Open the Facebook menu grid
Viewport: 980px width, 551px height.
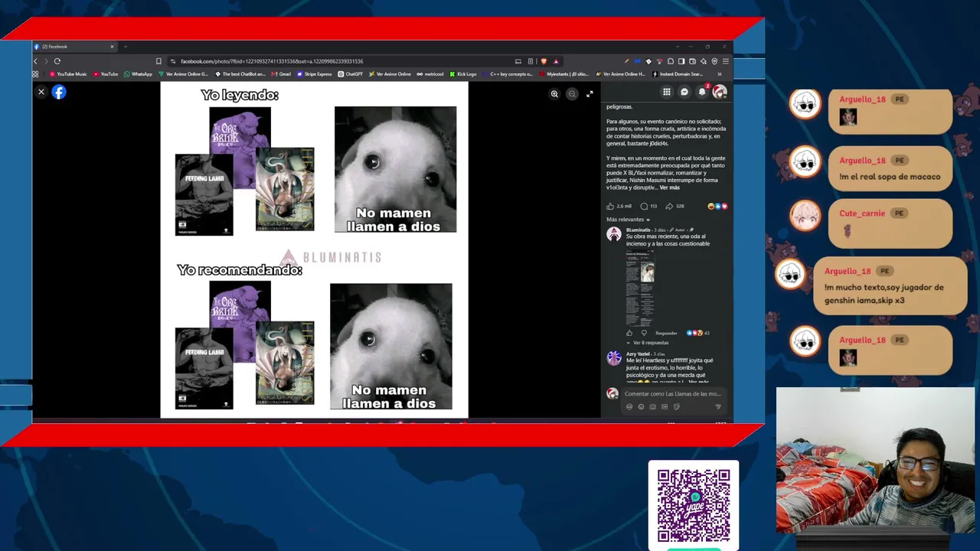point(667,92)
